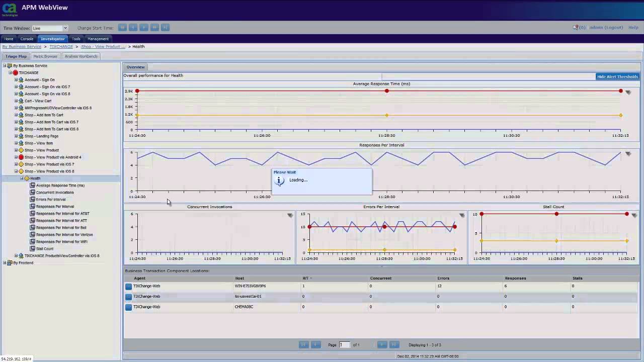Select Responses Per Interval for AT&T
This screenshot has height=362, width=644.
[x=63, y=214]
